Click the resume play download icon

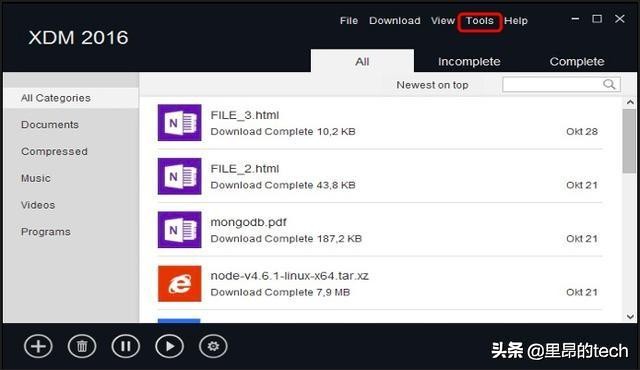point(169,346)
